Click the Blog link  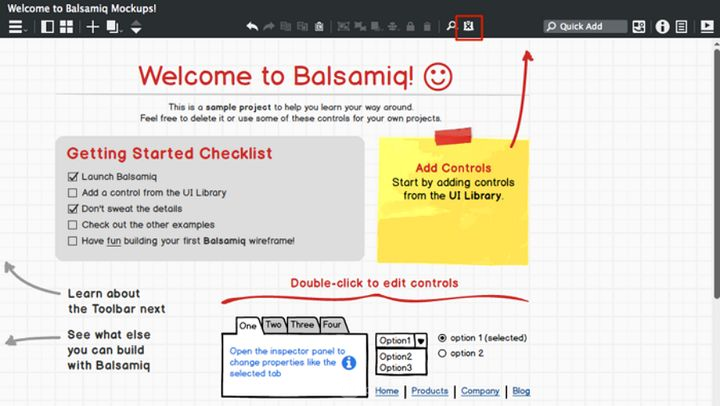point(521,391)
